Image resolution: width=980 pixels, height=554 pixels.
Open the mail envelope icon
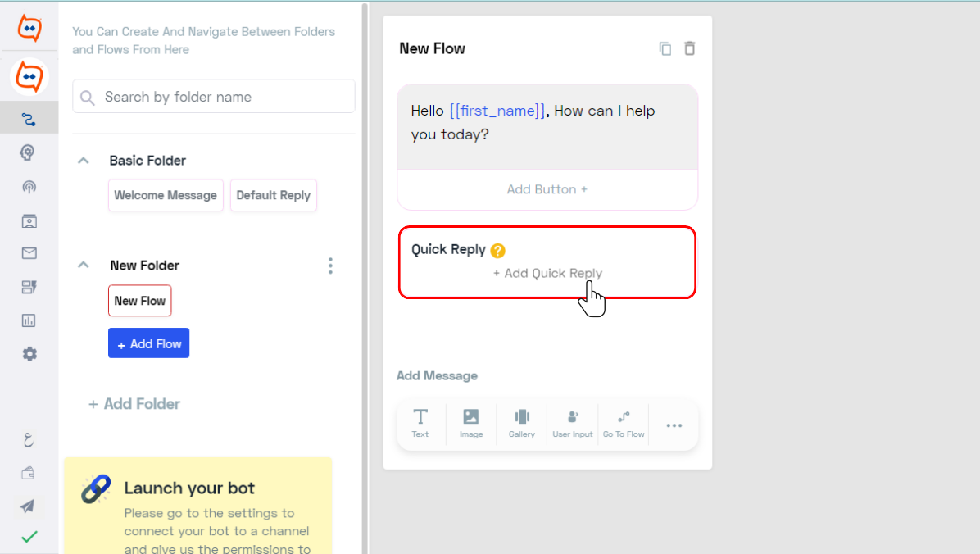point(29,253)
